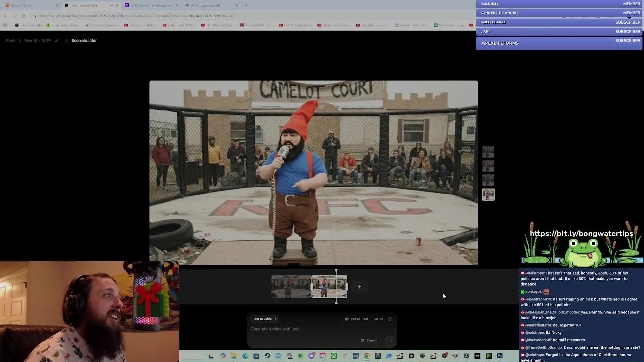Switch to the Whisk labs.google tab
644x362 pixels.
click(210, 5)
